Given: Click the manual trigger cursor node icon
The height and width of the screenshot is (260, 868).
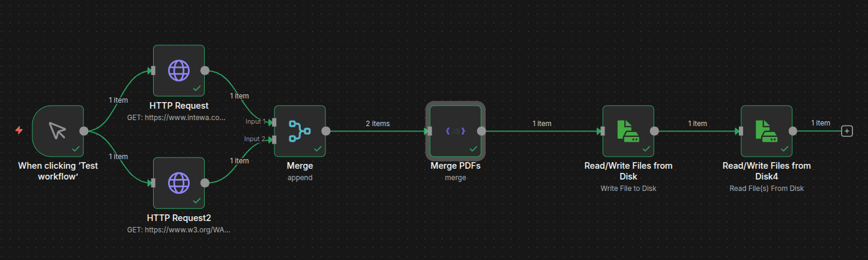Looking at the screenshot, I should click(x=58, y=131).
